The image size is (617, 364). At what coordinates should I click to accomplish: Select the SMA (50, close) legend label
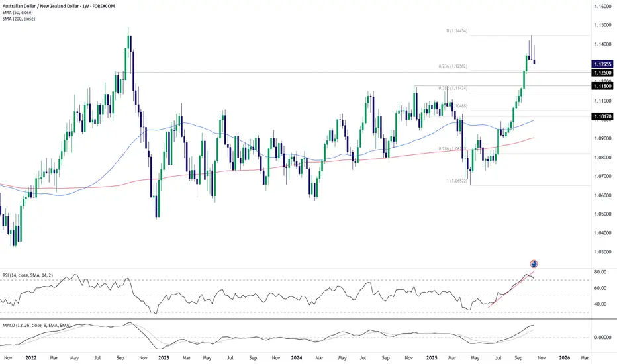[x=18, y=13]
